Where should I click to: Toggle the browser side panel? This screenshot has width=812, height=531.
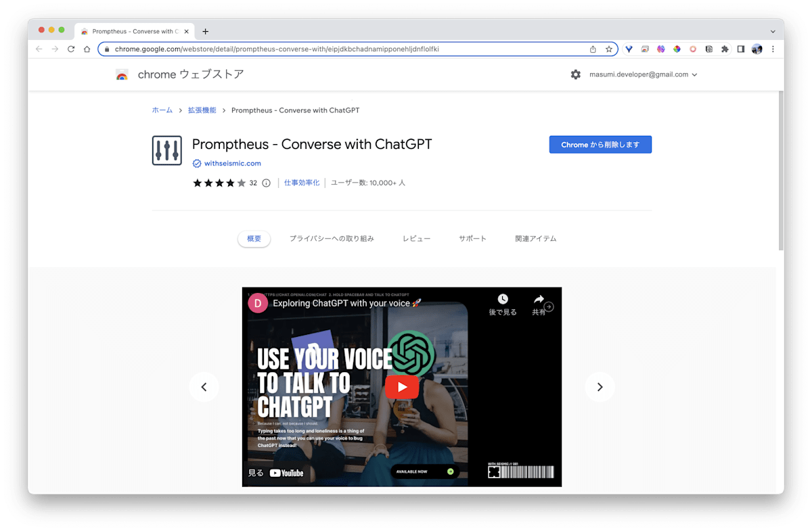[x=741, y=49]
